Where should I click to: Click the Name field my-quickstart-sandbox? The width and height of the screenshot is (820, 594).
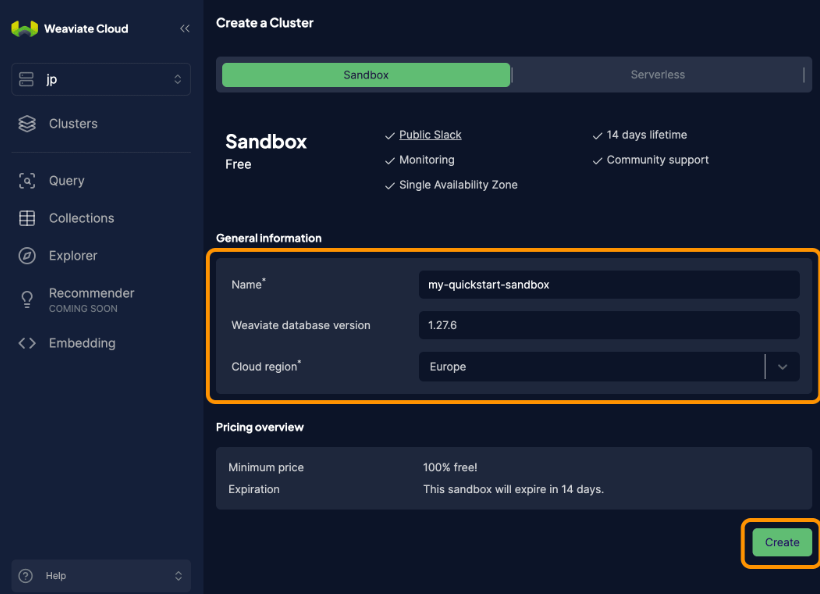[x=609, y=284]
